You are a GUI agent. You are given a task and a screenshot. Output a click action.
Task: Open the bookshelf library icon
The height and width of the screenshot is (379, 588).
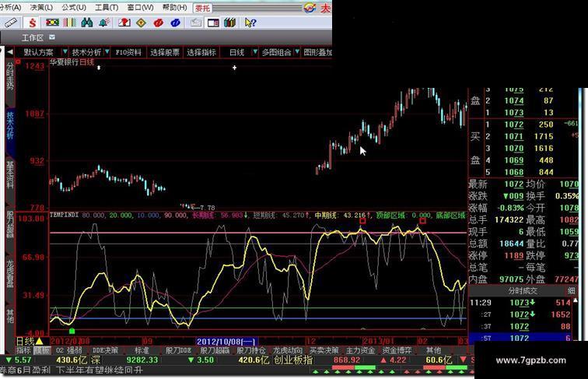point(230,23)
